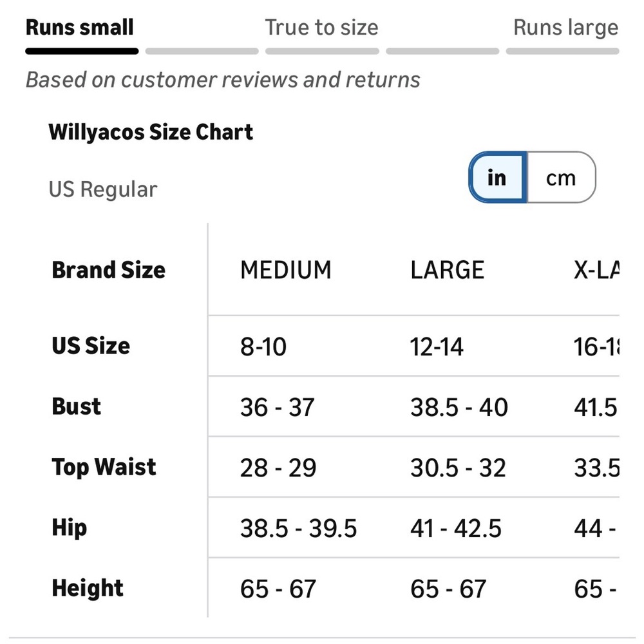The image size is (644, 644).
Task: Click the 'True to size' label
Action: tap(321, 28)
